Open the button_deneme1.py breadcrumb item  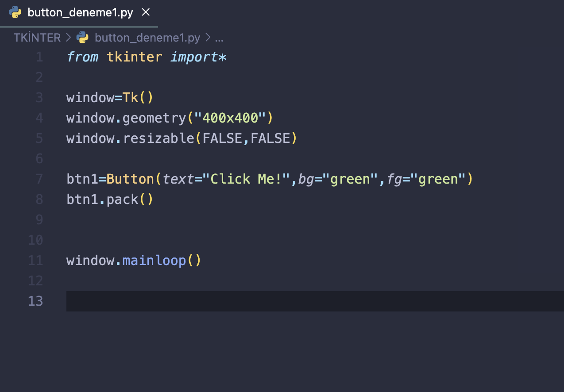tap(147, 38)
